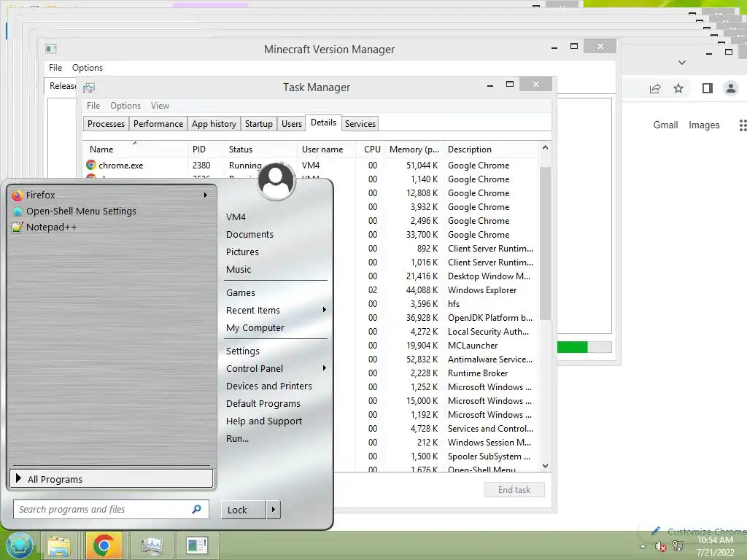The width and height of the screenshot is (747, 560).
Task: Switch to the Startup tab
Action: (x=259, y=124)
